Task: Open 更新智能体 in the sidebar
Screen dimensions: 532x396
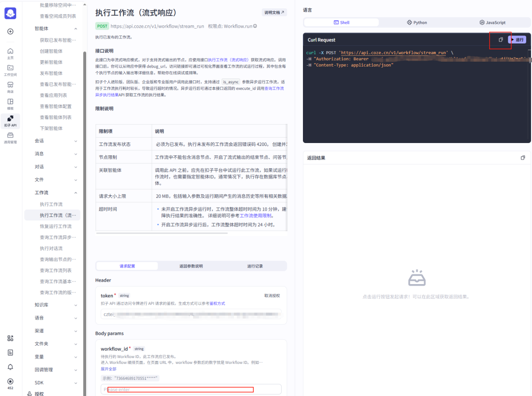Action: [x=51, y=62]
